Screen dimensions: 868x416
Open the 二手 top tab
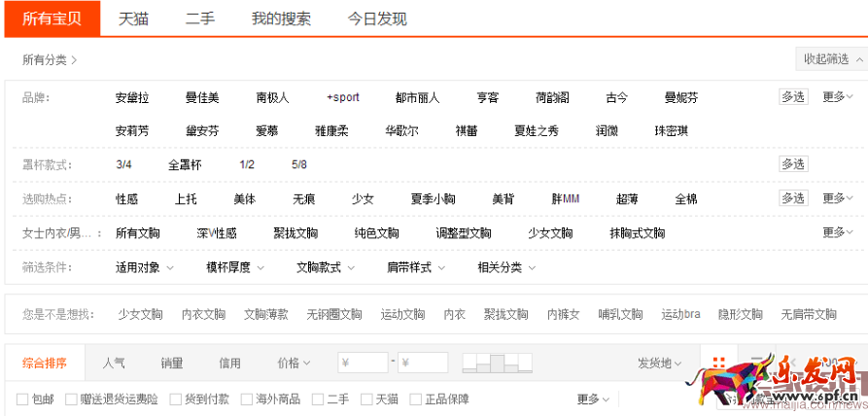point(200,18)
